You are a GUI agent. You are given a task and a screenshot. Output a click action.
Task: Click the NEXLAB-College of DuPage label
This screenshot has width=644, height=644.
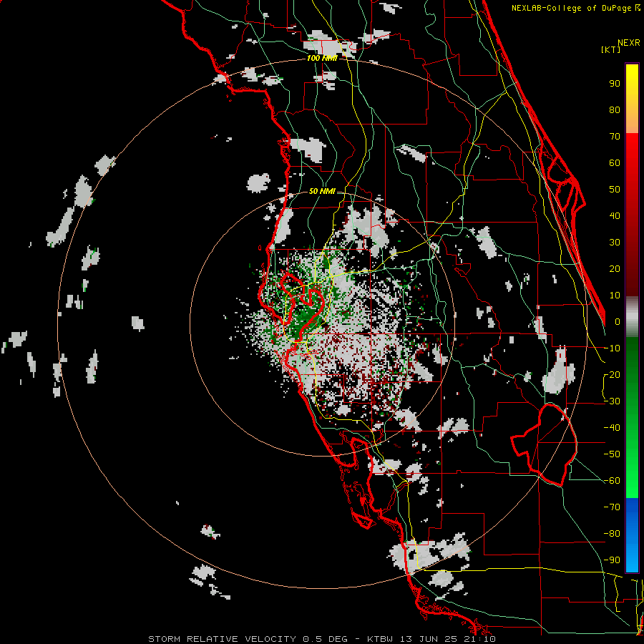pos(575,8)
